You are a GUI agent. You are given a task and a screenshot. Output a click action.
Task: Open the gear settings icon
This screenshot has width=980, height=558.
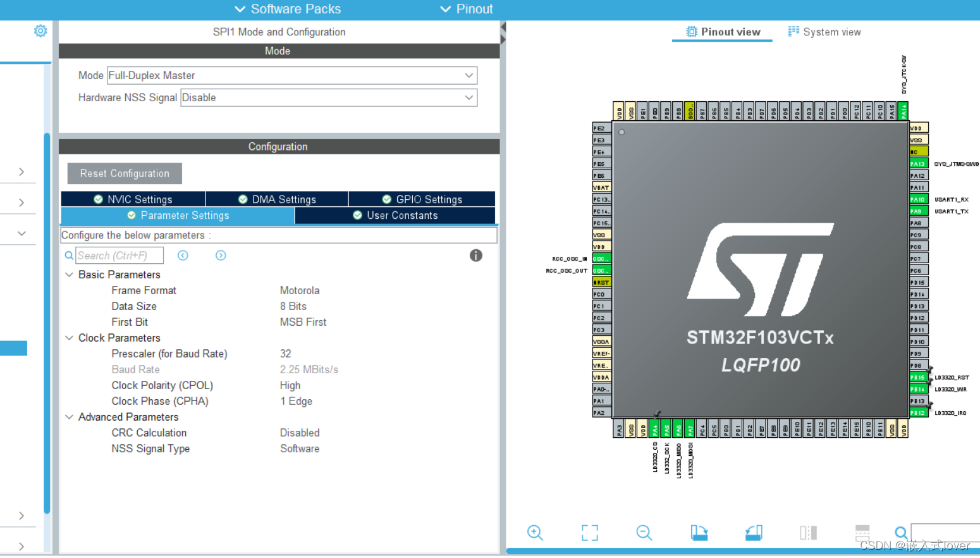coord(40,31)
